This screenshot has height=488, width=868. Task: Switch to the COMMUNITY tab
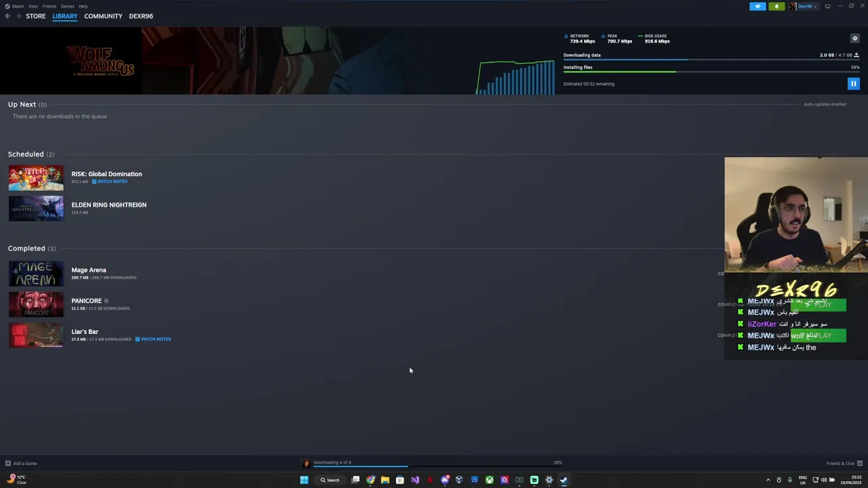click(103, 16)
